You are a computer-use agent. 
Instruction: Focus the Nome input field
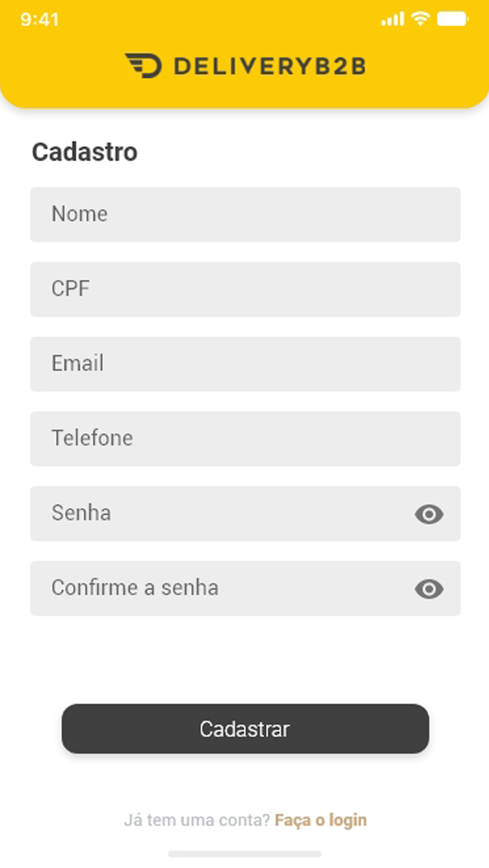[245, 214]
